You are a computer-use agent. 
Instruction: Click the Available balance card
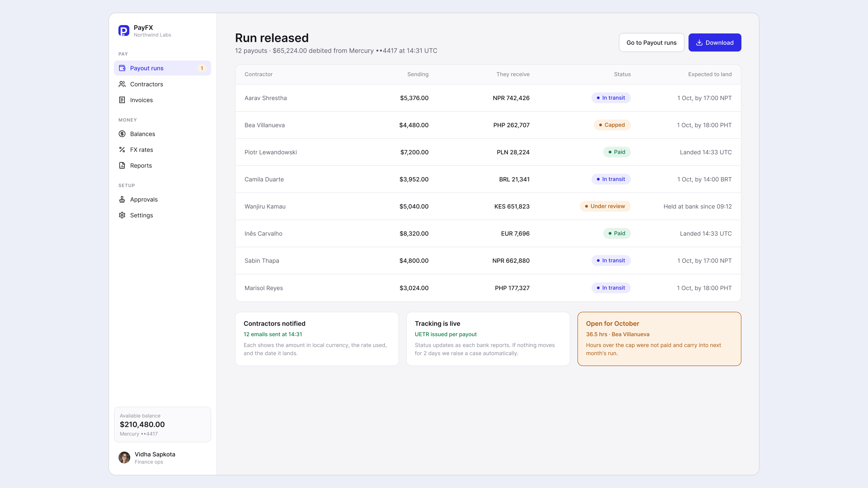162,424
